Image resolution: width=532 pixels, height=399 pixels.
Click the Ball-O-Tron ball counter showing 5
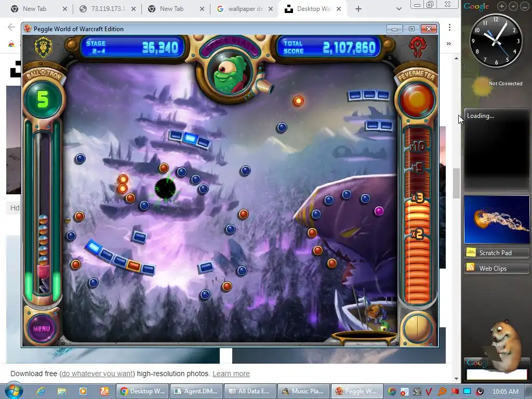[43, 100]
